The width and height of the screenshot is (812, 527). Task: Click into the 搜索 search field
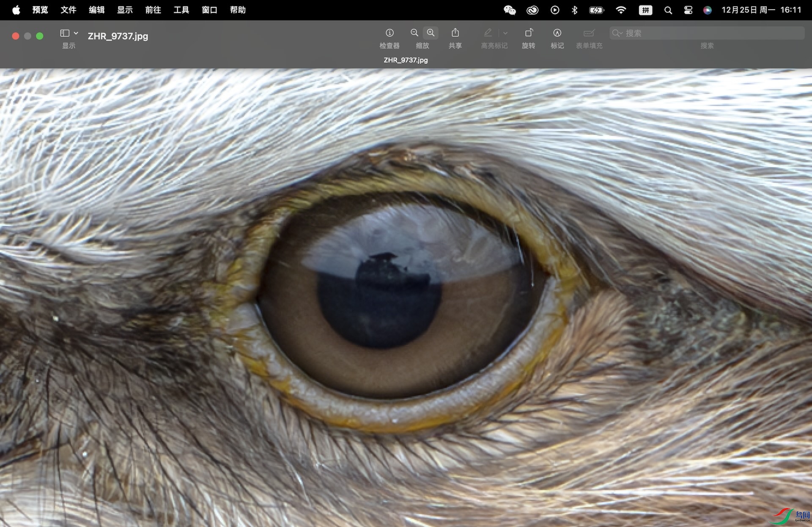point(707,33)
